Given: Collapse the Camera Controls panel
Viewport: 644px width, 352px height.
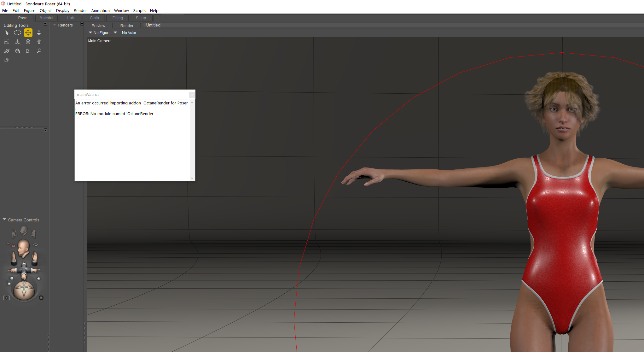Looking at the screenshot, I should [x=4, y=220].
